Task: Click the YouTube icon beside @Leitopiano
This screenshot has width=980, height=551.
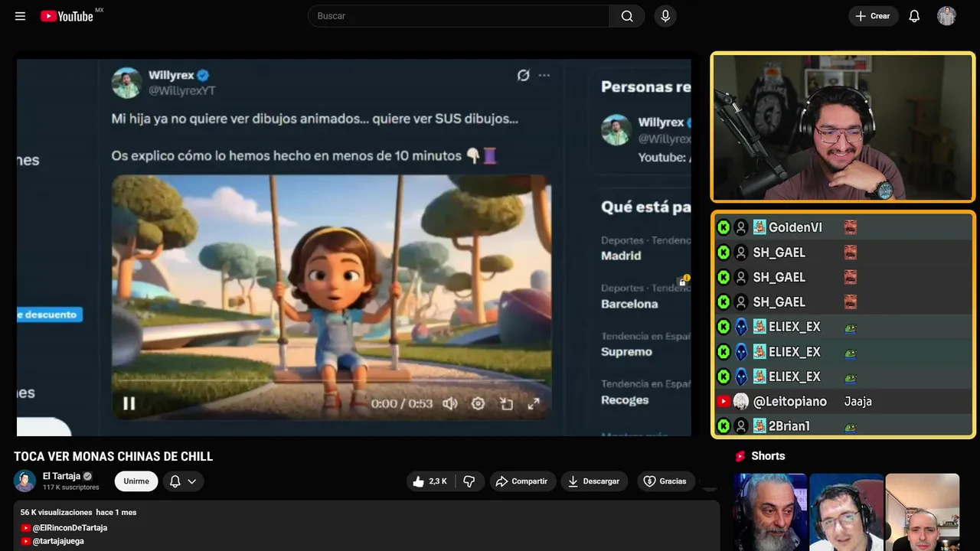Action: (724, 401)
